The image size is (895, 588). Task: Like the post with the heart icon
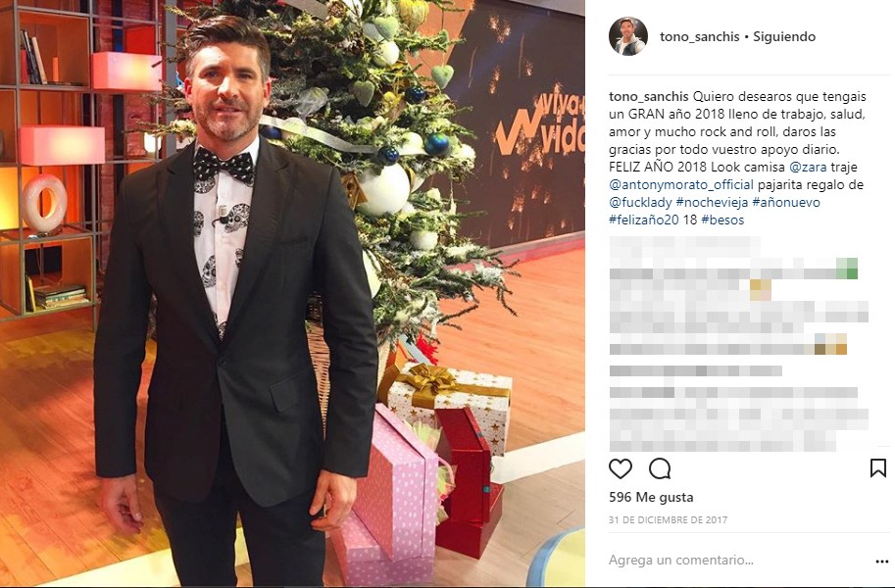621,468
